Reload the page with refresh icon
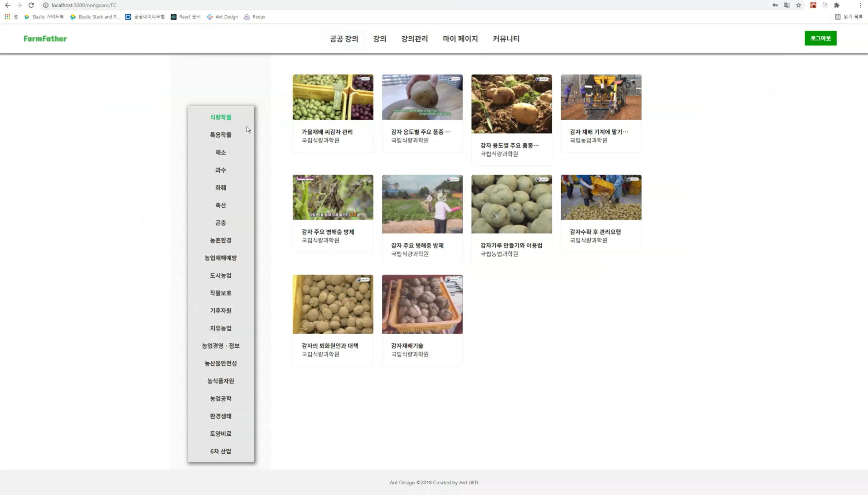The height and width of the screenshot is (495, 868). (x=31, y=5)
